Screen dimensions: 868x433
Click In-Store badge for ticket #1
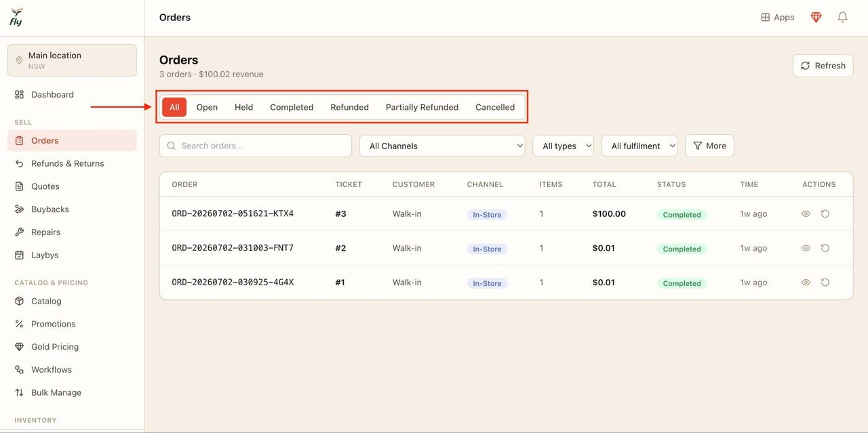coord(487,283)
